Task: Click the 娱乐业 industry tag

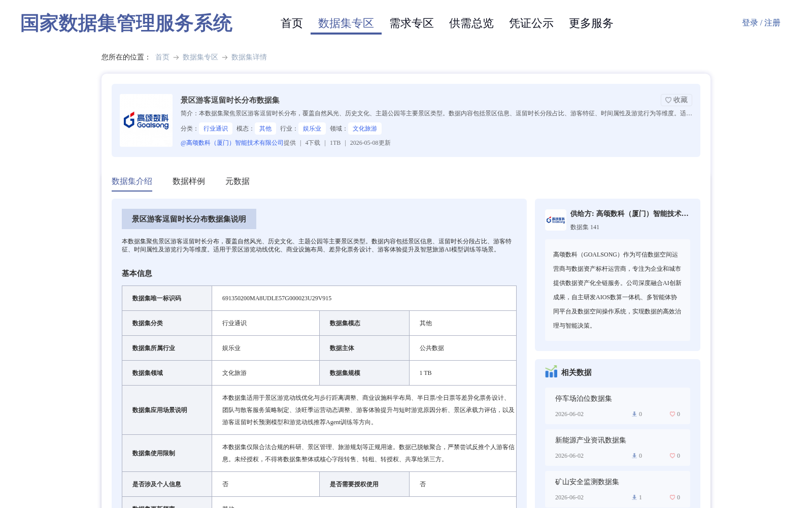Action: 312,129
